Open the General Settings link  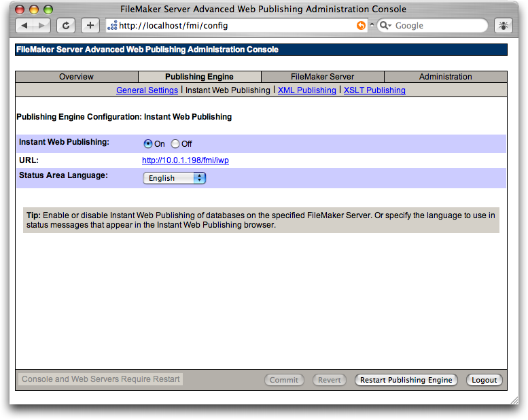[x=147, y=90]
